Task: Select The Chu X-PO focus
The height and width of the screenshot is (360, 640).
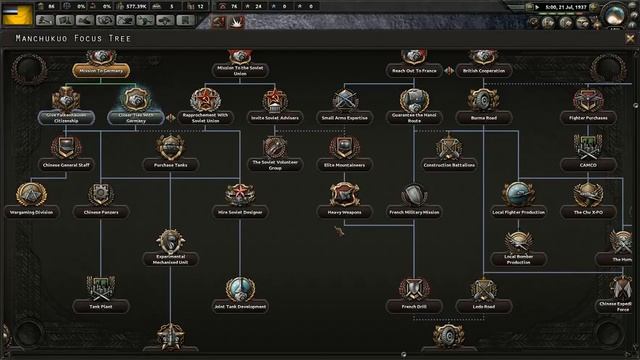Action: tap(588, 212)
